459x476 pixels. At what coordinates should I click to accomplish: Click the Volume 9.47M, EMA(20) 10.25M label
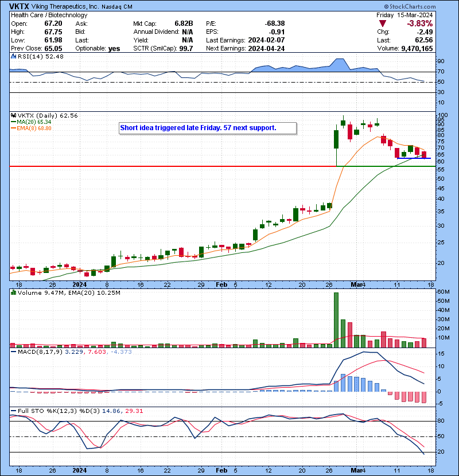tap(69, 292)
